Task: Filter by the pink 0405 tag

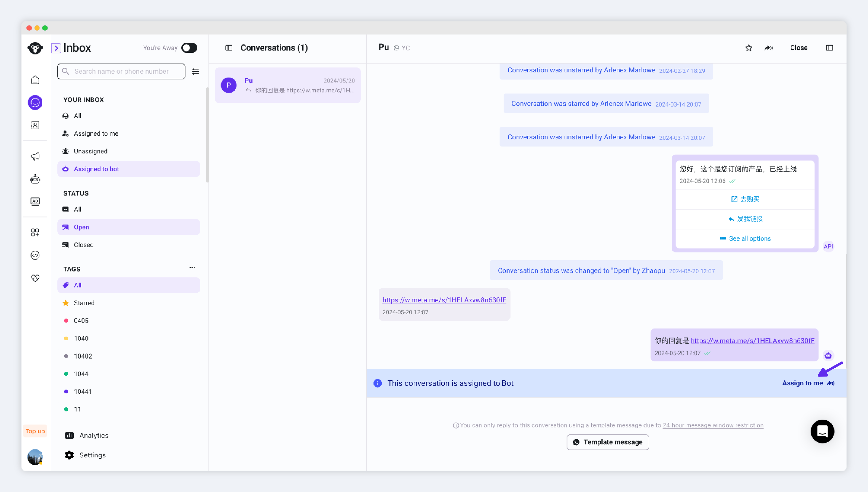Action: coord(81,320)
